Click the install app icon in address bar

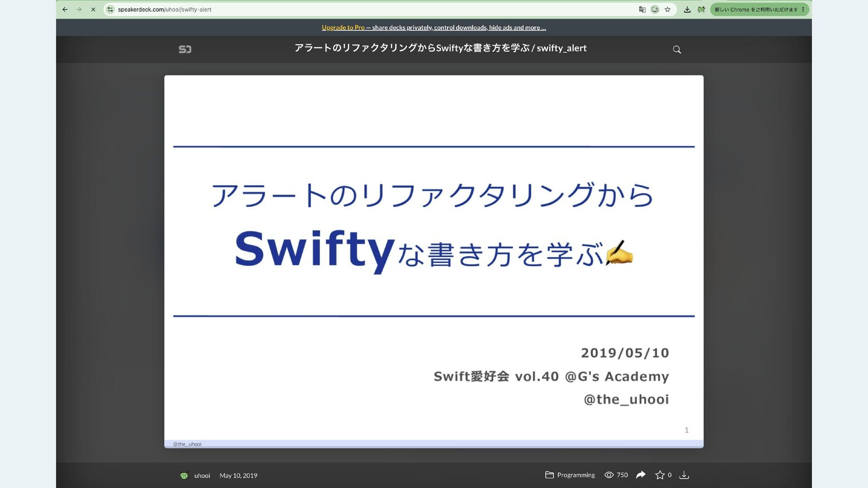tap(655, 9)
